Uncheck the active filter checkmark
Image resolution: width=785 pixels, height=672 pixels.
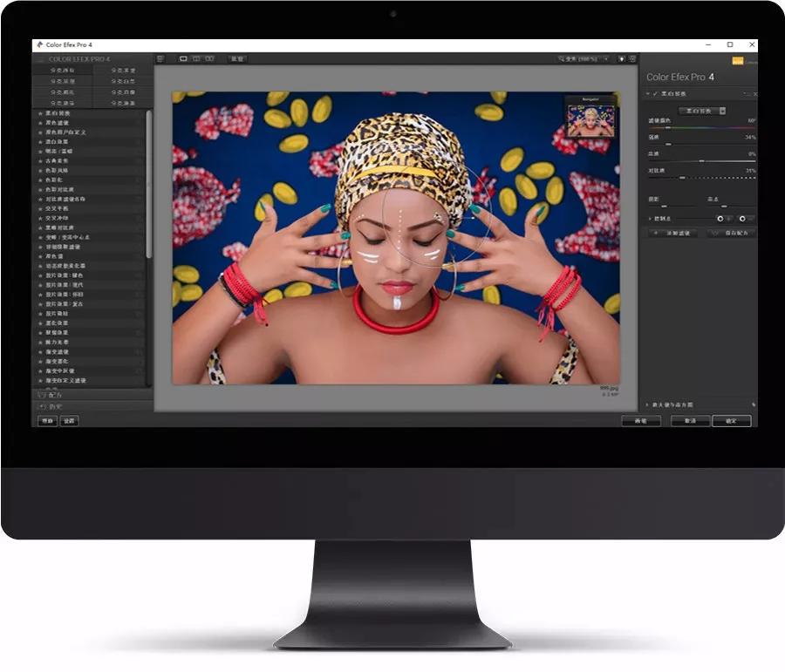(657, 92)
